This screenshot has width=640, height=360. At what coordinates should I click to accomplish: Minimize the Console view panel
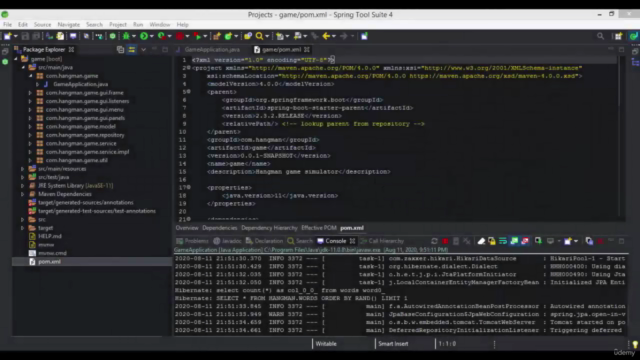coord(611,241)
